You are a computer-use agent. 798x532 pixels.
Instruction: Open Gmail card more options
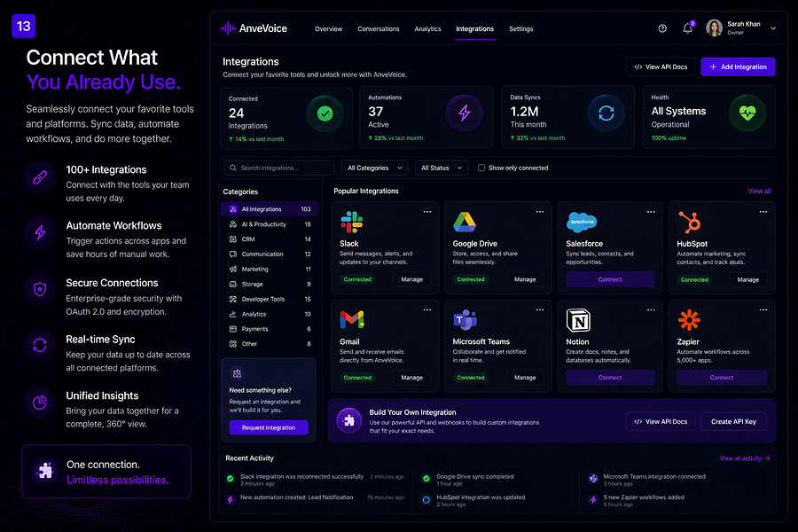pyautogui.click(x=427, y=309)
